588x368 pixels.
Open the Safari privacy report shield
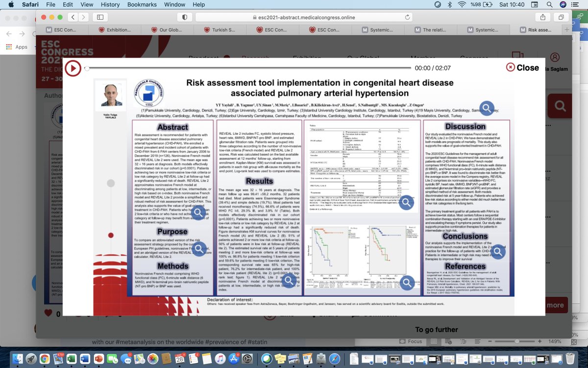[185, 17]
